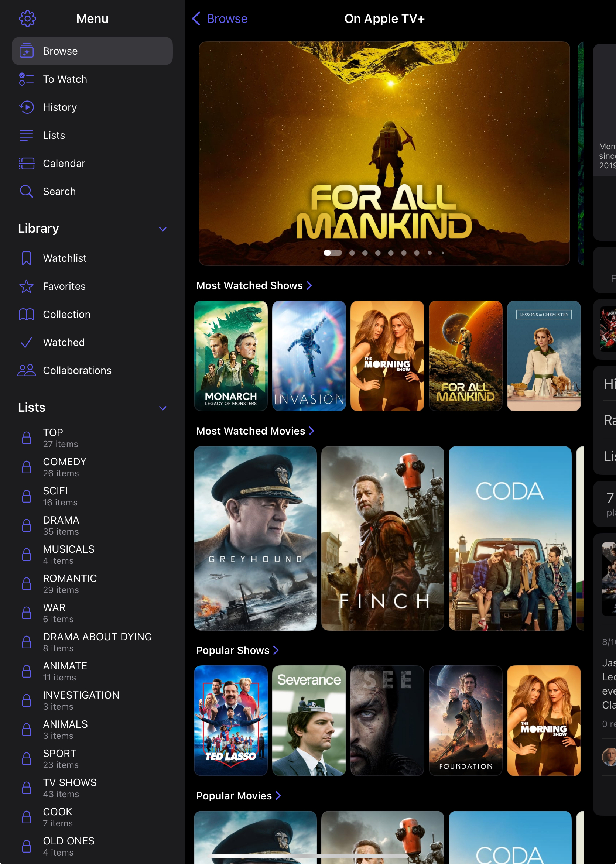616x864 pixels.
Task: Open settings via the gear icon
Action: pyautogui.click(x=27, y=18)
